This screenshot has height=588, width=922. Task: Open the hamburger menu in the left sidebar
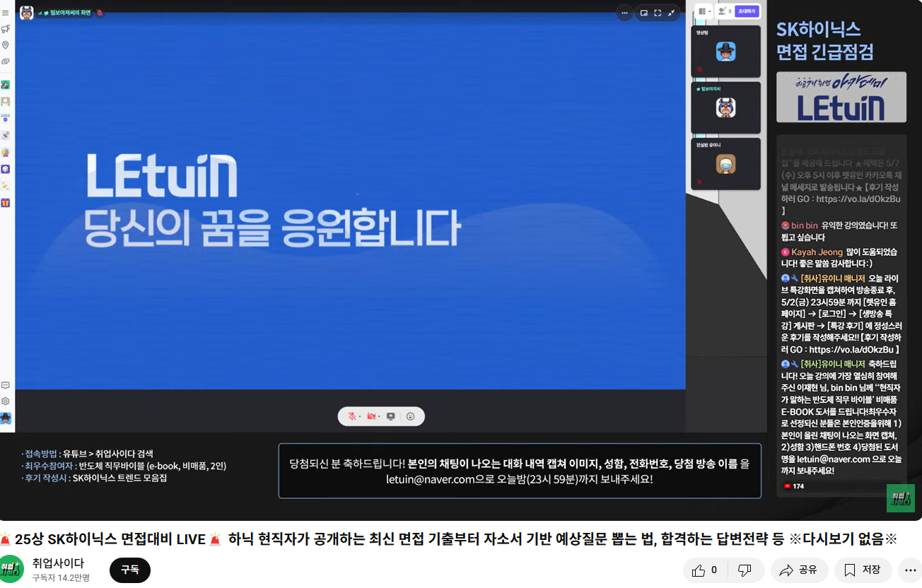pyautogui.click(x=5, y=13)
